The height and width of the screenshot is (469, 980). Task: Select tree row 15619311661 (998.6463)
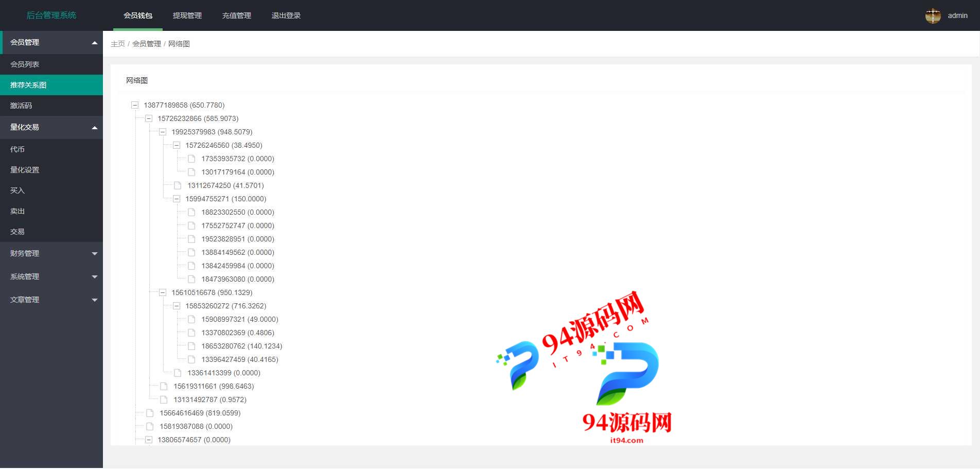click(x=214, y=386)
